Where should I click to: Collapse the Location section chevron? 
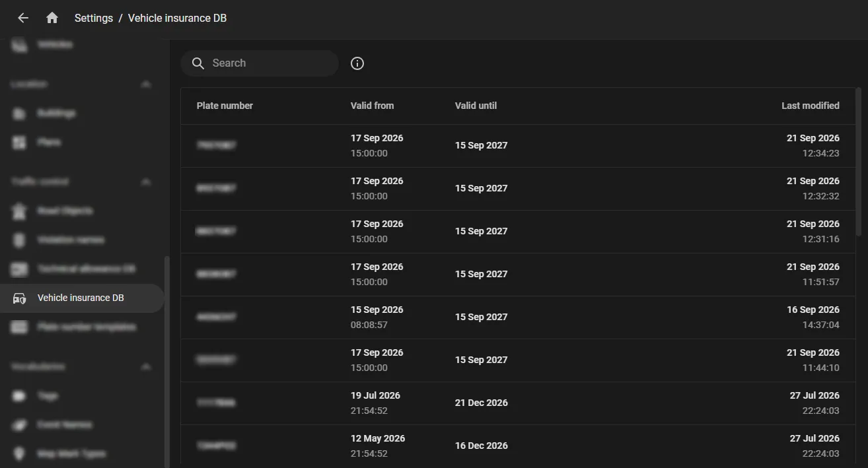pyautogui.click(x=146, y=84)
